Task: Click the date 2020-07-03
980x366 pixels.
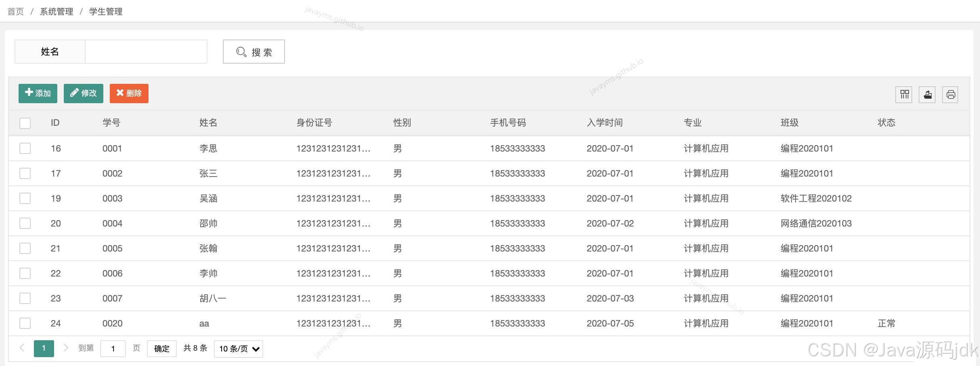Action: tap(610, 298)
